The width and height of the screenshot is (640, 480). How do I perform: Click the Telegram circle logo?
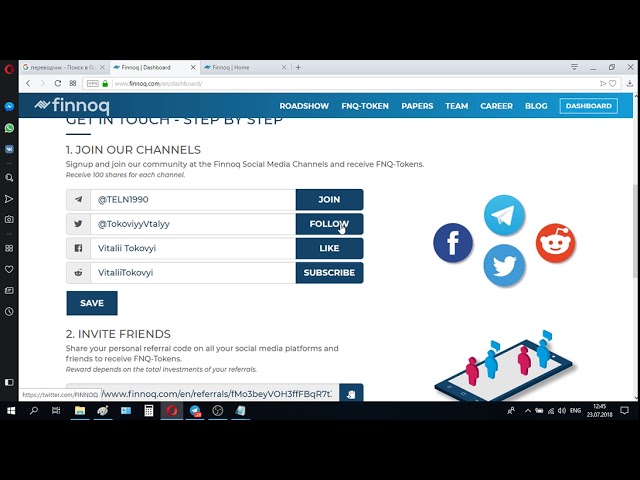point(504,215)
